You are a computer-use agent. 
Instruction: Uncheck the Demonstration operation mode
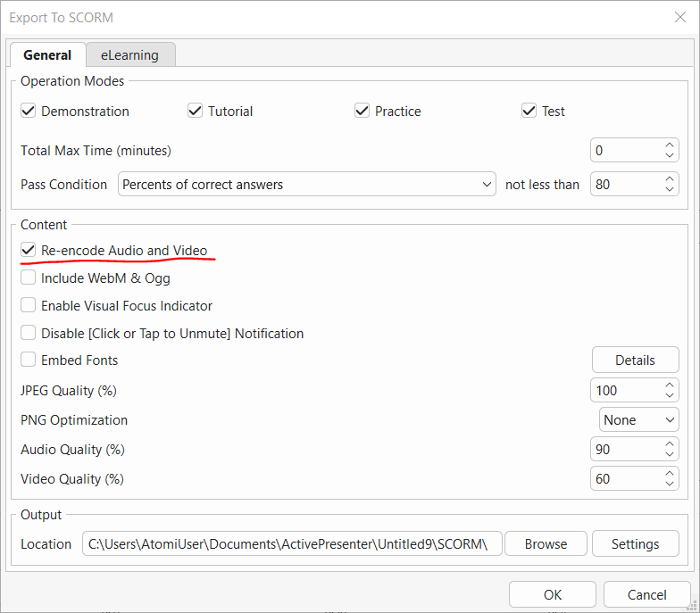pos(29,111)
